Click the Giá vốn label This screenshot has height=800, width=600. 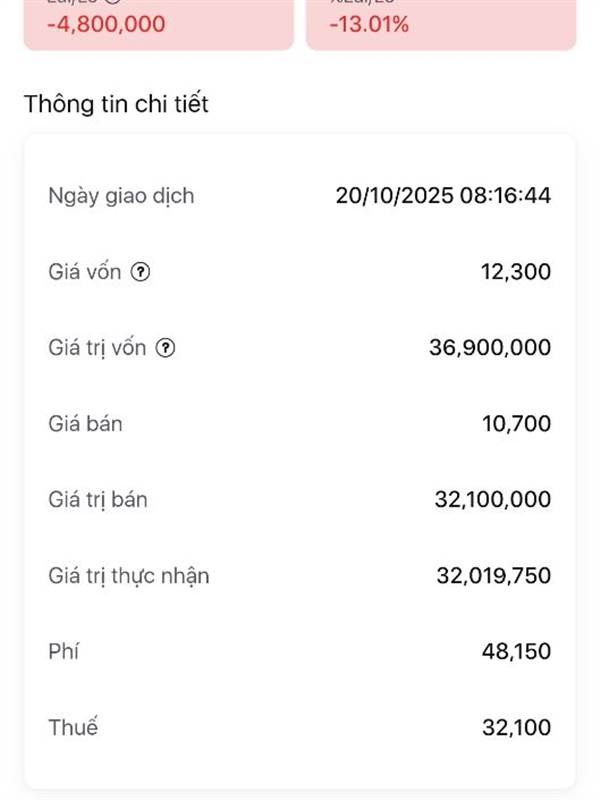85,271
